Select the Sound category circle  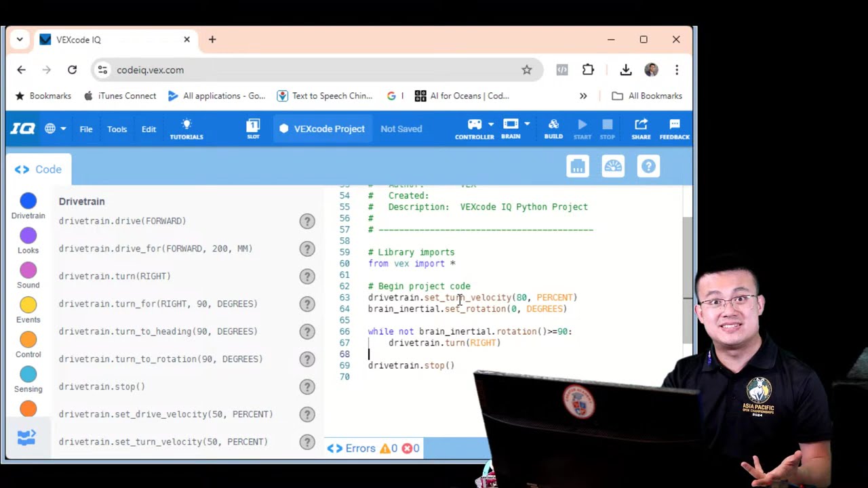28,270
